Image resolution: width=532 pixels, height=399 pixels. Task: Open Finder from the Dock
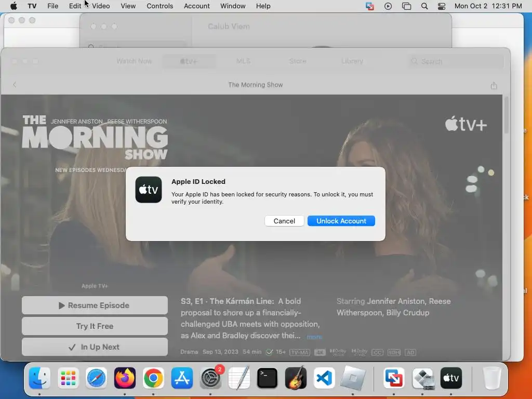[39, 378]
